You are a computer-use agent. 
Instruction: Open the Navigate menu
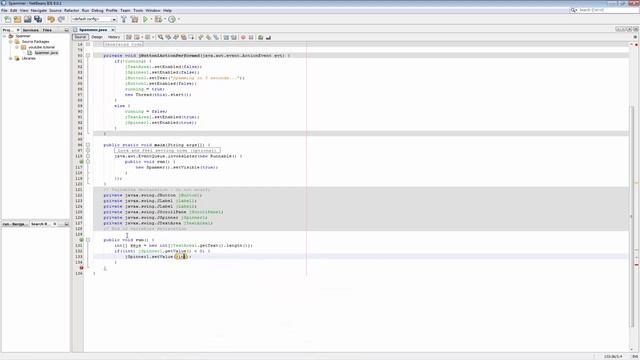click(x=39, y=10)
